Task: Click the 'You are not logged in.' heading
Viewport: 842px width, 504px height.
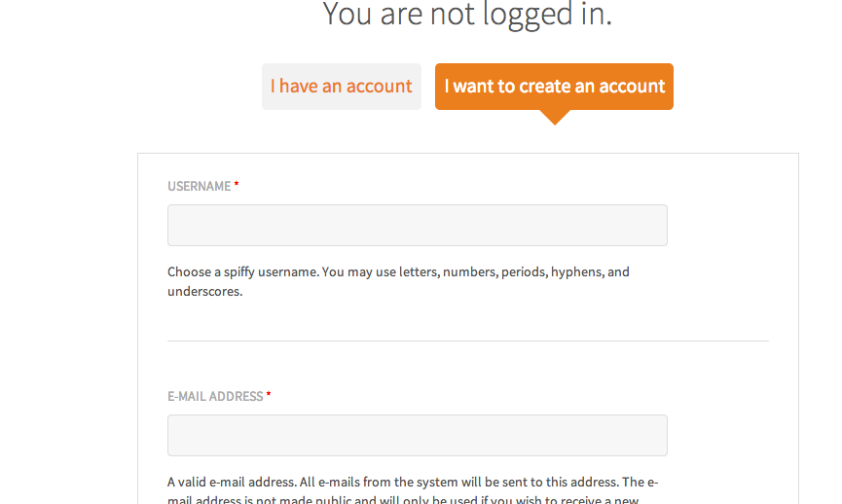Action: (x=467, y=14)
